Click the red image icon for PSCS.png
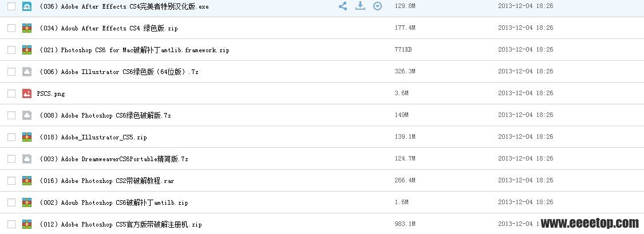 (27, 93)
